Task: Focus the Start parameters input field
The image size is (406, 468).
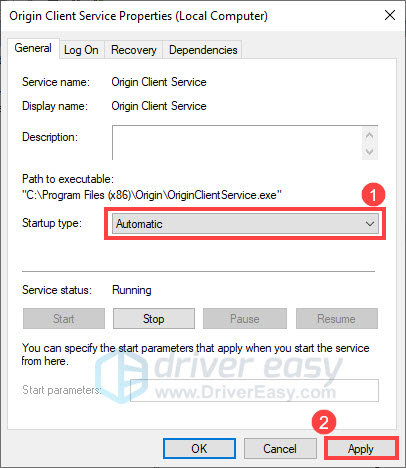Action: pos(254,390)
